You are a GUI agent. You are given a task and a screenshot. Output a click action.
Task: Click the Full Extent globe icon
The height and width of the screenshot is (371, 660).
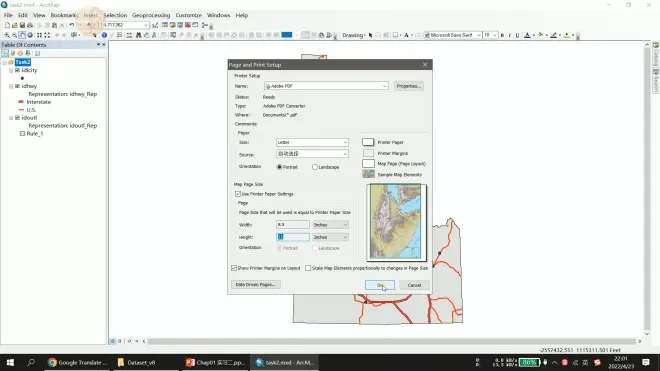(30, 35)
